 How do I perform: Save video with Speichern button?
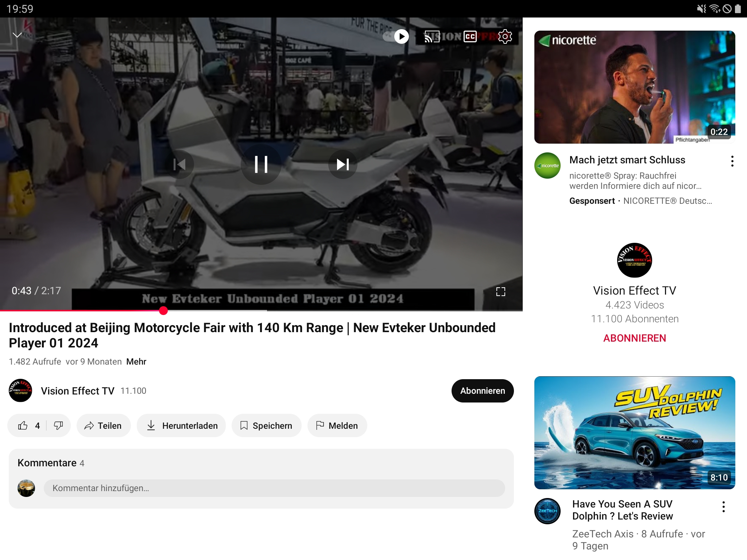pos(266,425)
